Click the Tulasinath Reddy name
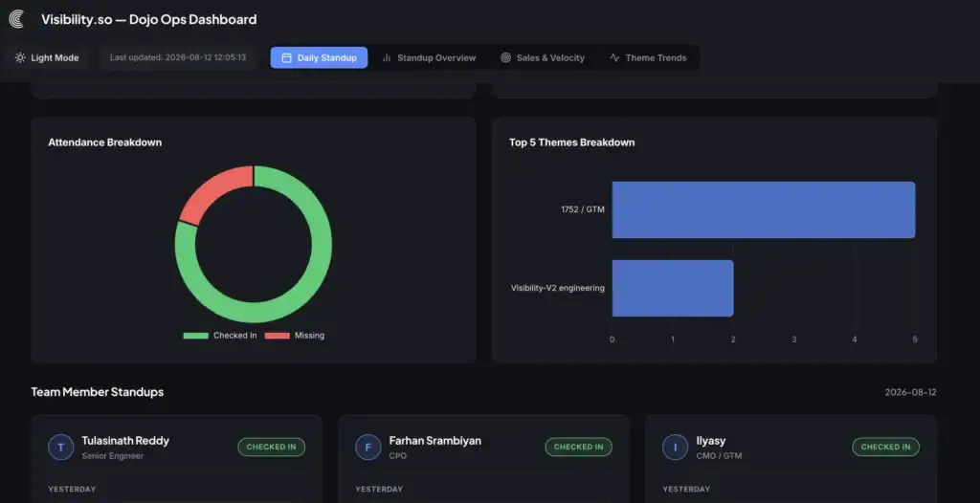The height and width of the screenshot is (503, 980). click(x=125, y=441)
